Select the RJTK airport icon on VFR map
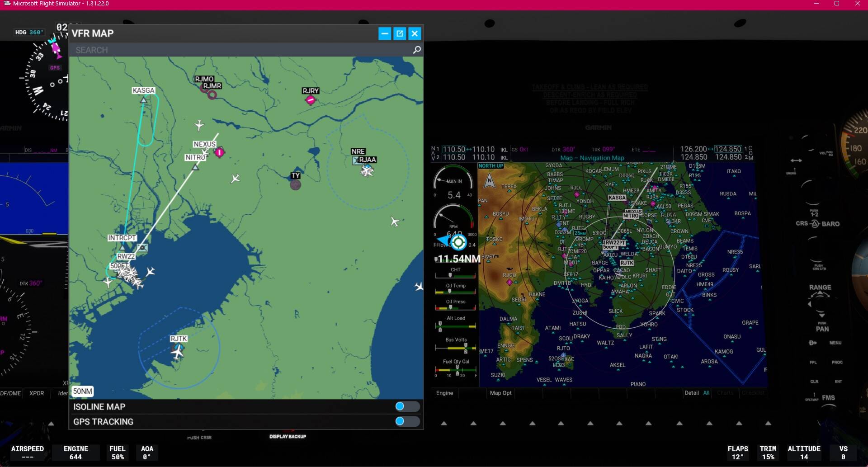 [x=178, y=351]
